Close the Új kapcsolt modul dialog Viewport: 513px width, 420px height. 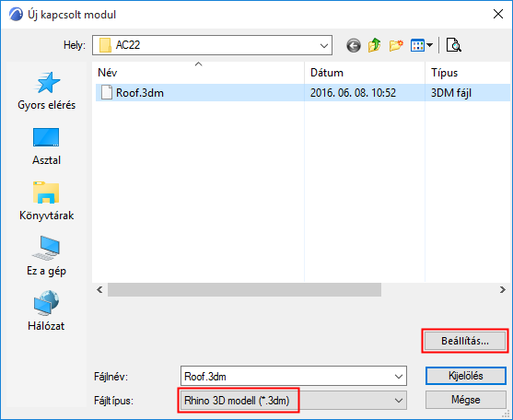(x=498, y=14)
